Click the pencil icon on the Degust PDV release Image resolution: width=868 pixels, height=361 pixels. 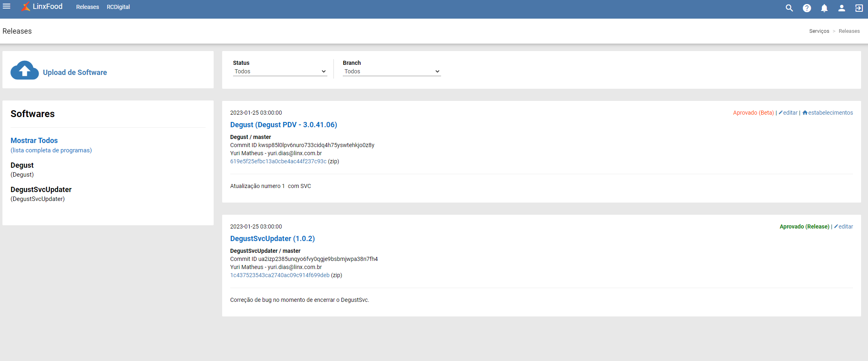pos(781,113)
